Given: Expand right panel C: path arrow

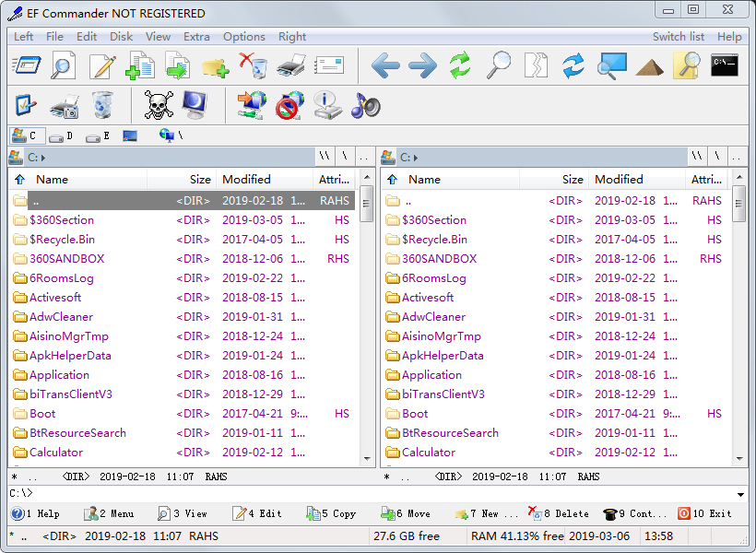Looking at the screenshot, I should [416, 158].
